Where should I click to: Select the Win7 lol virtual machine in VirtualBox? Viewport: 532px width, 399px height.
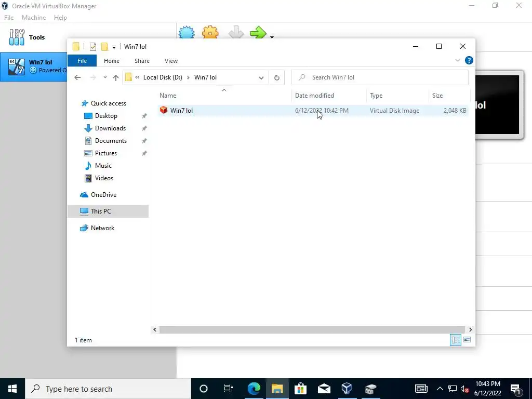pyautogui.click(x=34, y=66)
